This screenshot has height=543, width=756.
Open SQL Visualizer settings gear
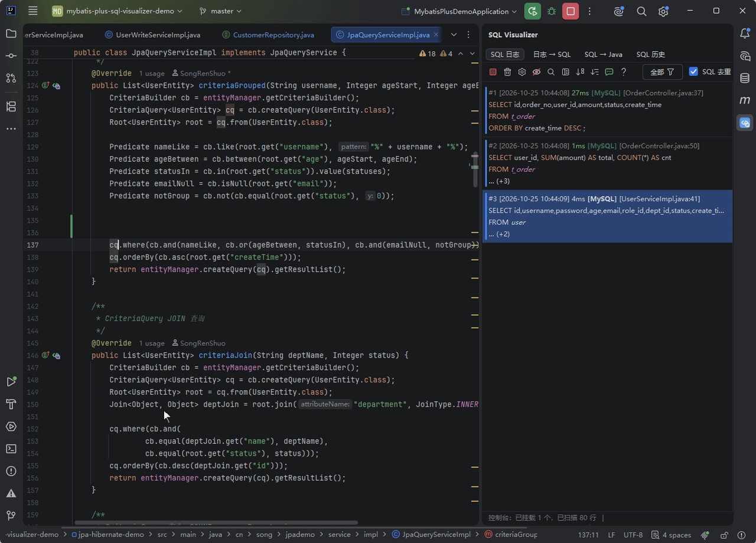point(522,72)
